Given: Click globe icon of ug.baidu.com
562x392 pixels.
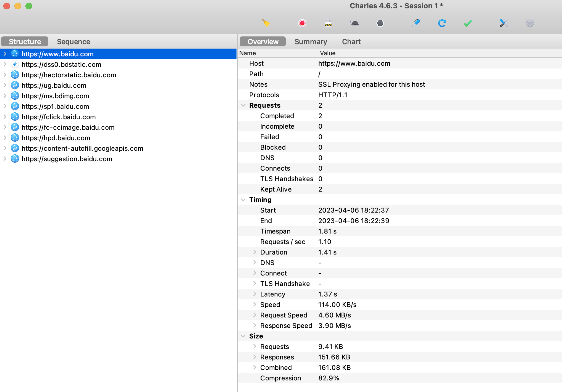Looking at the screenshot, I should tap(15, 85).
